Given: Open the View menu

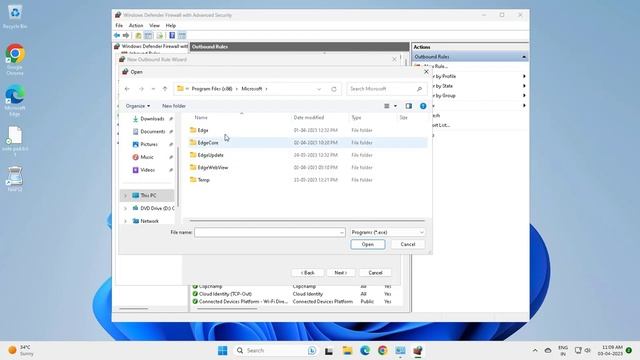Looking at the screenshot, I should pos(154,25).
